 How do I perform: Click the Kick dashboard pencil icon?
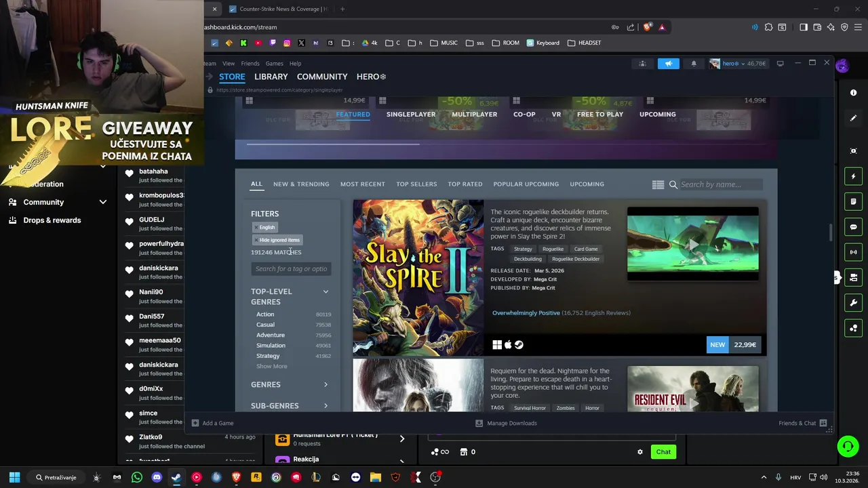point(854,118)
